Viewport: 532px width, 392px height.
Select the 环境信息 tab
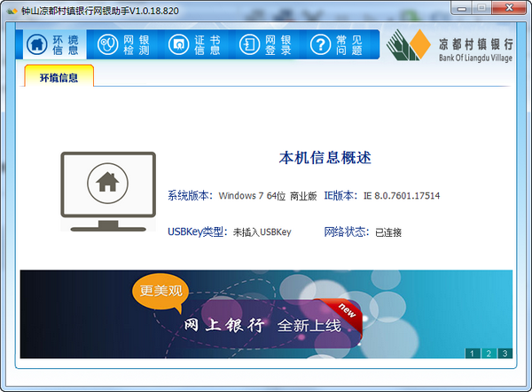point(59,77)
